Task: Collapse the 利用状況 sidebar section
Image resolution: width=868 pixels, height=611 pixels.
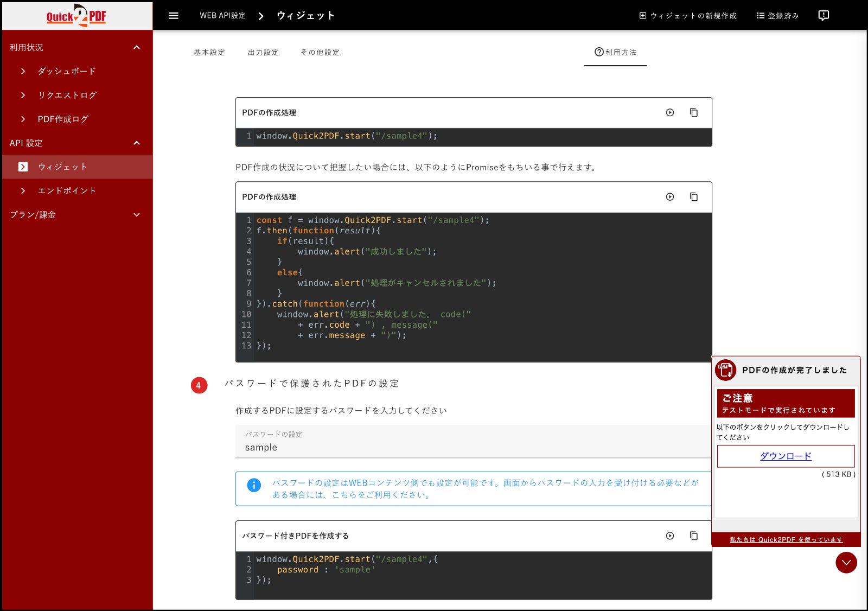Action: [x=137, y=48]
